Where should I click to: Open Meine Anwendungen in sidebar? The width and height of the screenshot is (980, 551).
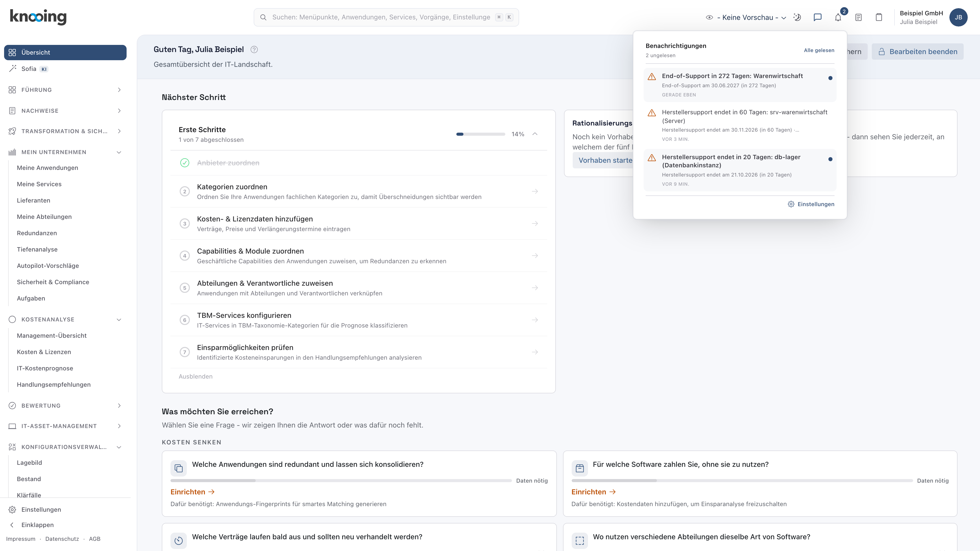click(x=47, y=168)
